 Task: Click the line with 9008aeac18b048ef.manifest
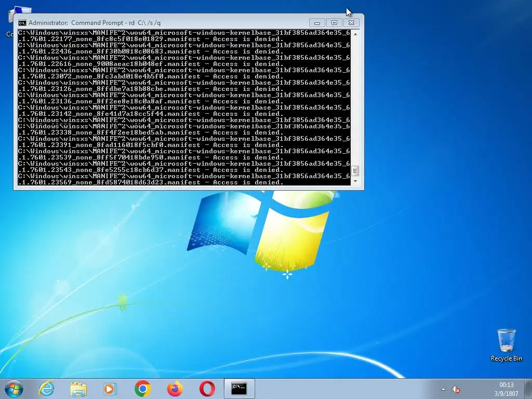click(151, 64)
